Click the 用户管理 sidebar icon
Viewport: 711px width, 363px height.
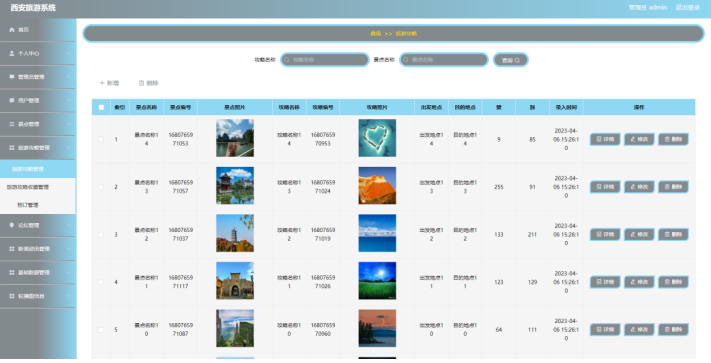coord(12,101)
